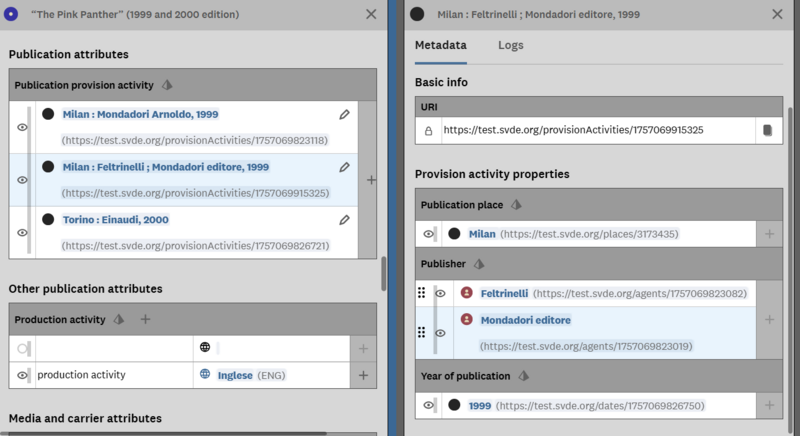Switch to the Metadata tab
The image size is (800, 436).
(x=440, y=45)
